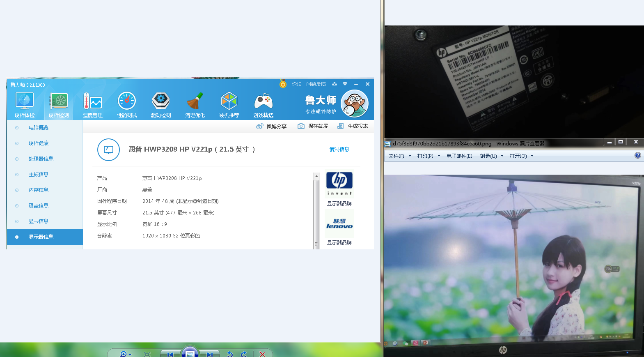644x357 pixels.
Task: Click the Lenovo 联想 brand logo
Action: click(339, 223)
